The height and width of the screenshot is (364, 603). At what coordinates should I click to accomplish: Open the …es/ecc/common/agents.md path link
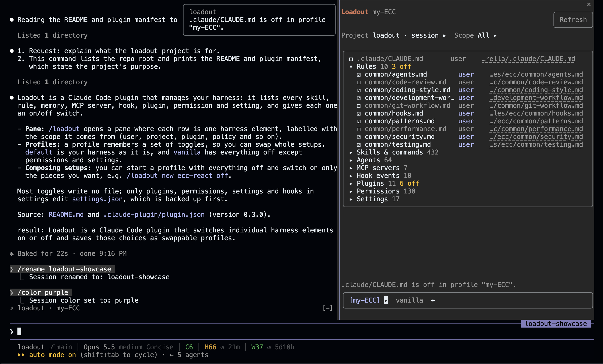536,74
